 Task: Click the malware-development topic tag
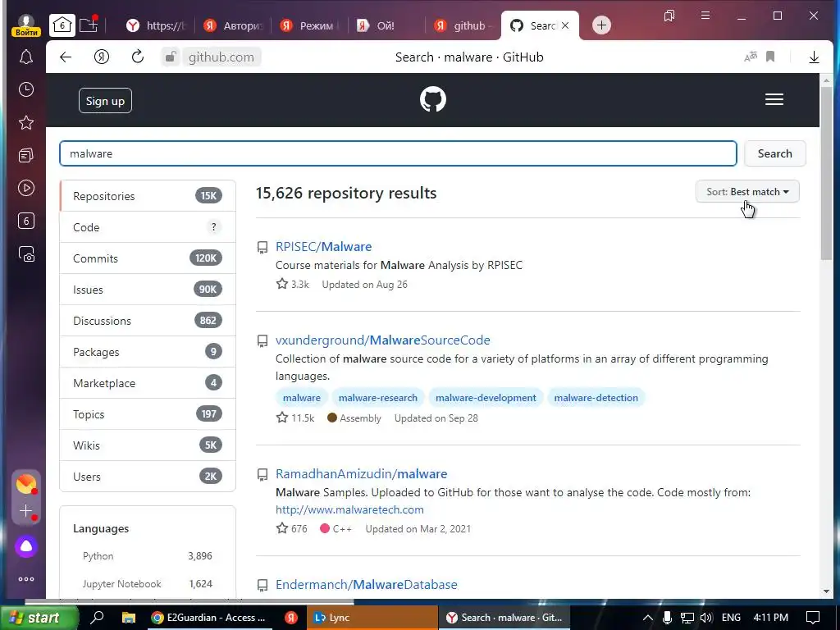click(x=486, y=398)
